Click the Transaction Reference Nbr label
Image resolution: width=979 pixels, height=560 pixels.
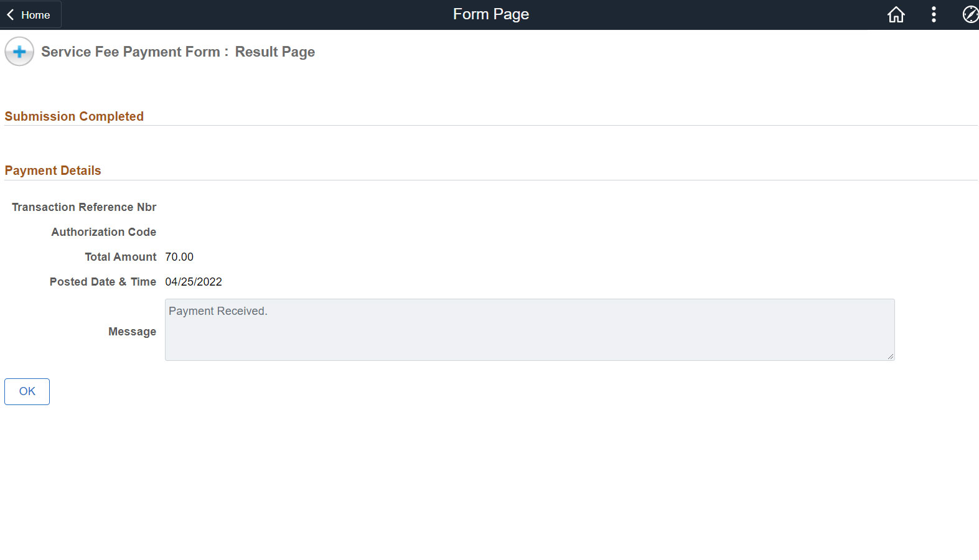[x=84, y=207]
